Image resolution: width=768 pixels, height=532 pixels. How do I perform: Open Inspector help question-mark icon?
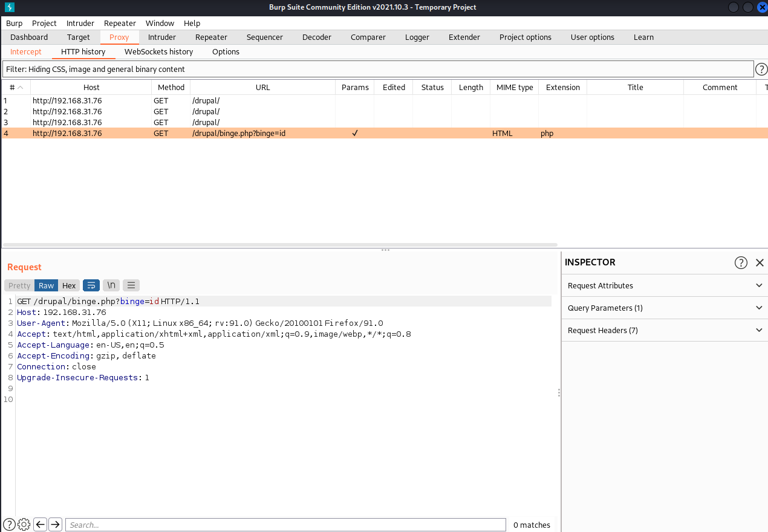coord(741,262)
